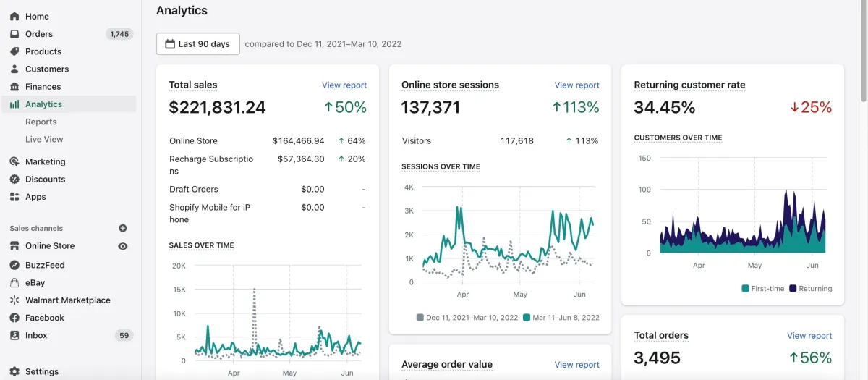Click the Online Store storefront icon
This screenshot has height=380, width=868.
point(14,246)
